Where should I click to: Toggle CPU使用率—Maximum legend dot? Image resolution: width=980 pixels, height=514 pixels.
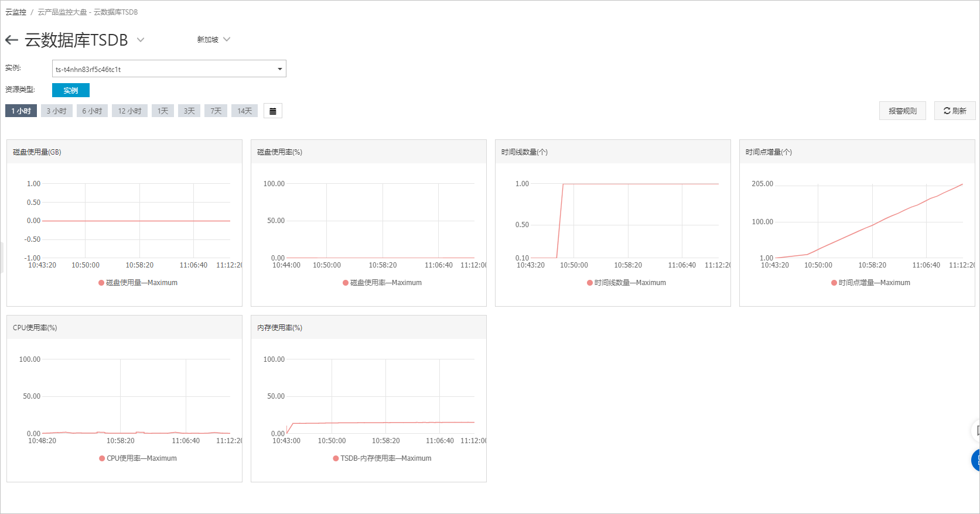click(x=102, y=458)
